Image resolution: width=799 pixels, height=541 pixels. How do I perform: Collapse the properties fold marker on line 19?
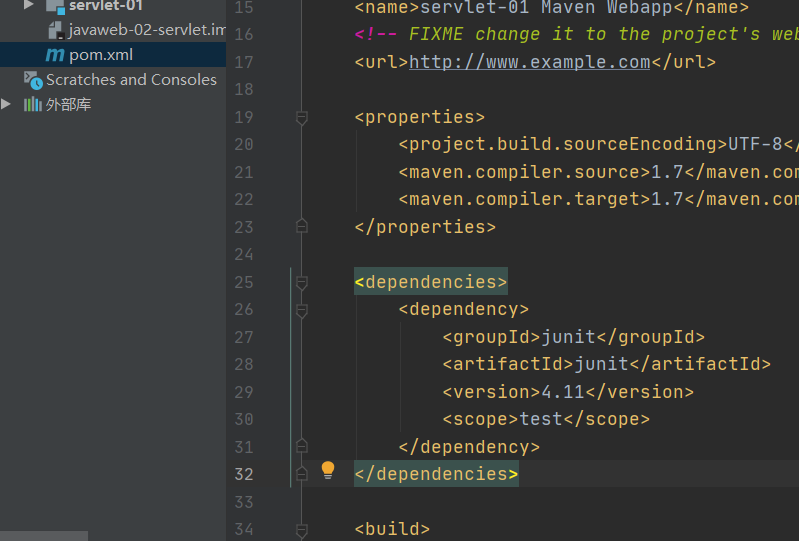(x=302, y=118)
